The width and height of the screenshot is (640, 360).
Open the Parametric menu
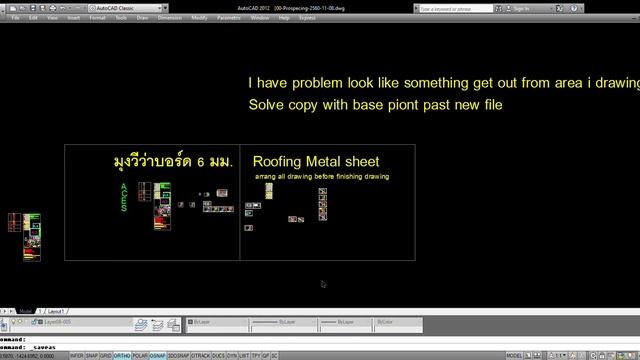pos(229,18)
